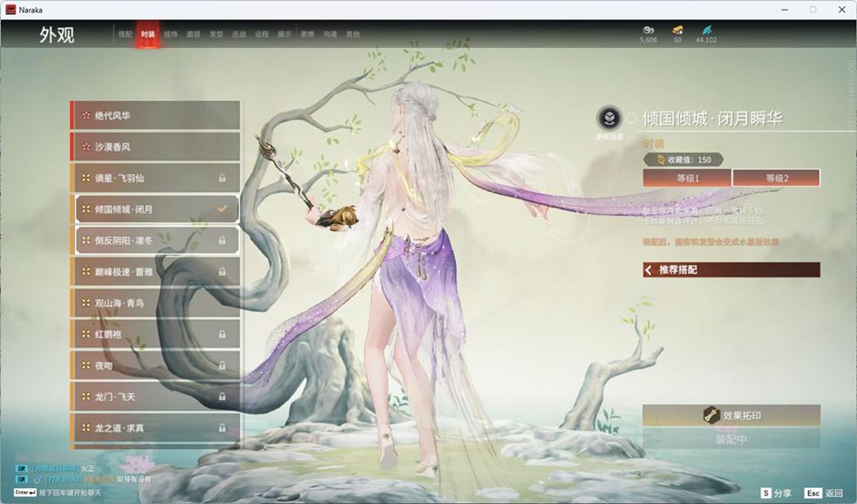
Task: Select the 沙漠香风 outfit entry
Action: coord(155,146)
